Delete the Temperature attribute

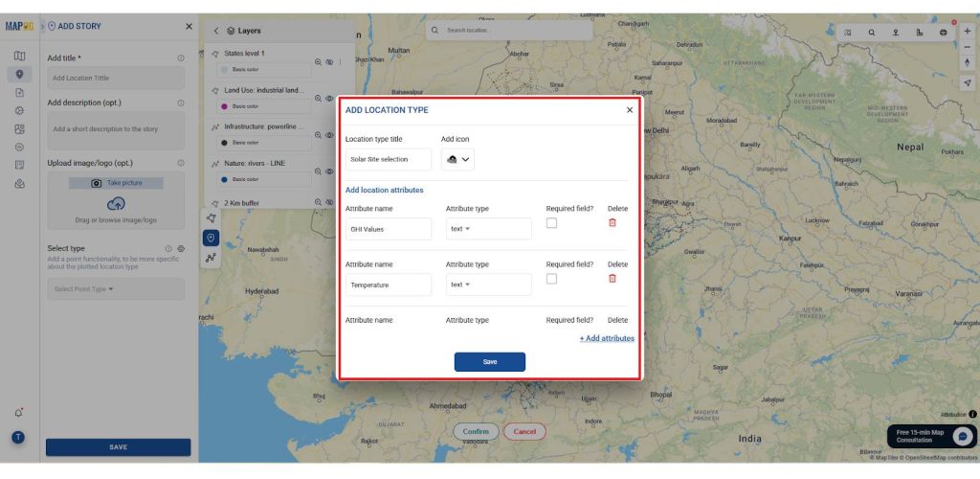click(x=612, y=278)
